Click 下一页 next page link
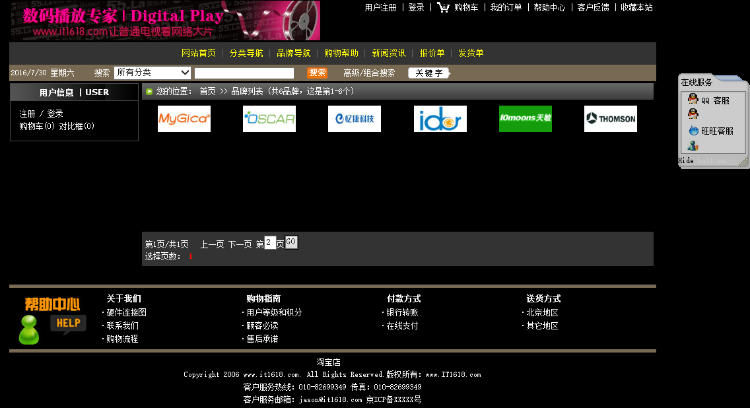 (240, 244)
